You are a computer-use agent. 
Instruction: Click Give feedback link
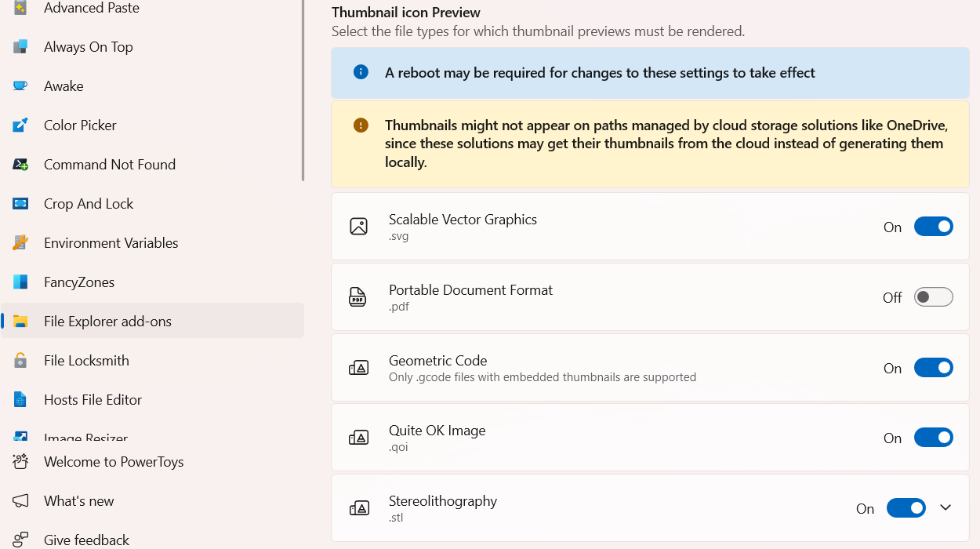pyautogui.click(x=86, y=540)
